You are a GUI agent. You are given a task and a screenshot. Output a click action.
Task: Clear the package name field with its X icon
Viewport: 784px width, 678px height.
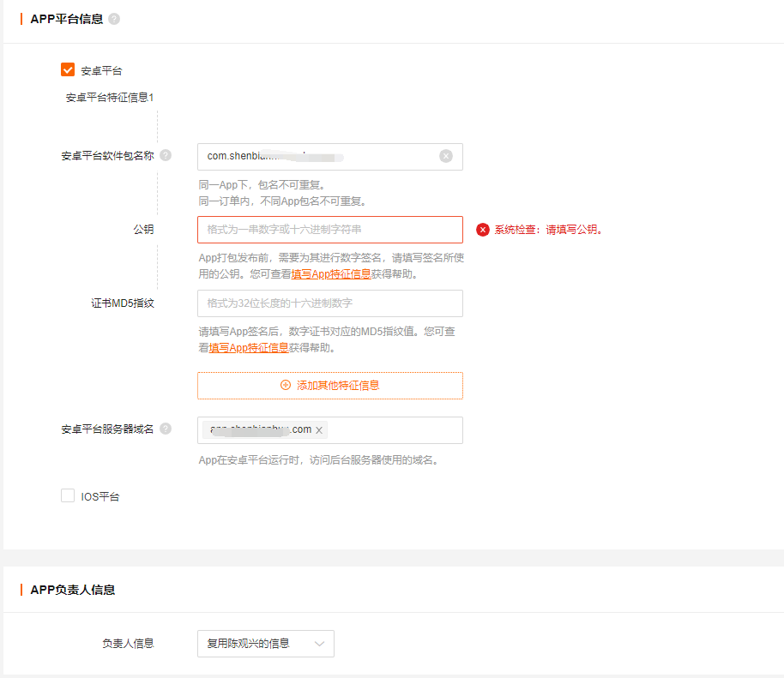click(446, 156)
